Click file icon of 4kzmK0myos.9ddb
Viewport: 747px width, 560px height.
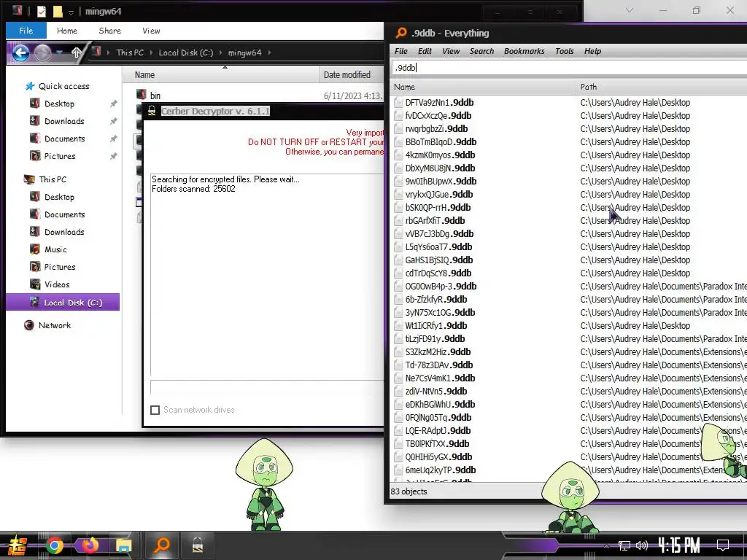398,155
